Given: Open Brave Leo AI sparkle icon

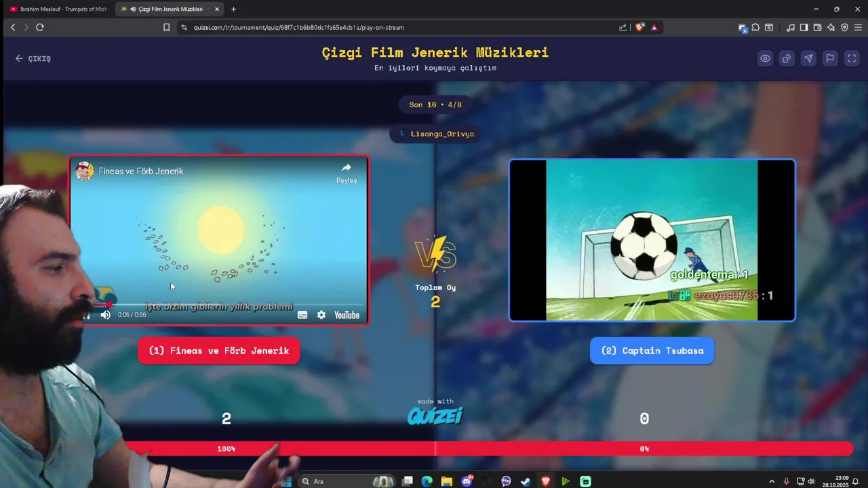Looking at the screenshot, I should click(831, 27).
